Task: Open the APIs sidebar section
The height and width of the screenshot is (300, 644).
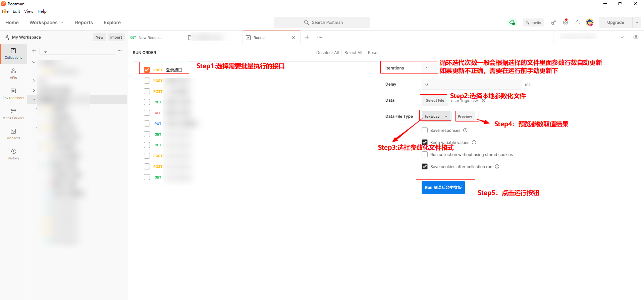Action: click(x=13, y=74)
